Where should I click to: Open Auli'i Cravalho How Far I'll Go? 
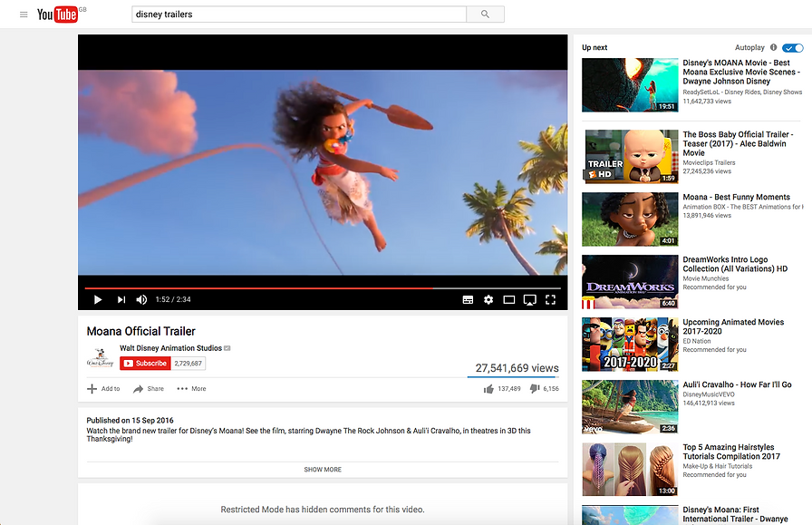[x=737, y=384]
